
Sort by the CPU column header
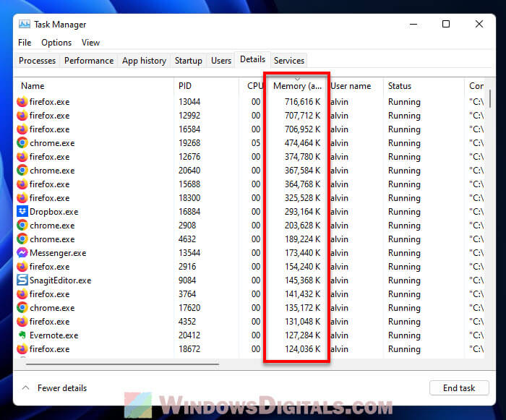(252, 86)
